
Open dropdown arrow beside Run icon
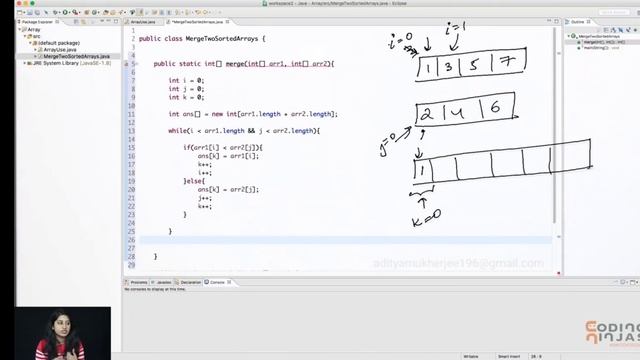69,13
